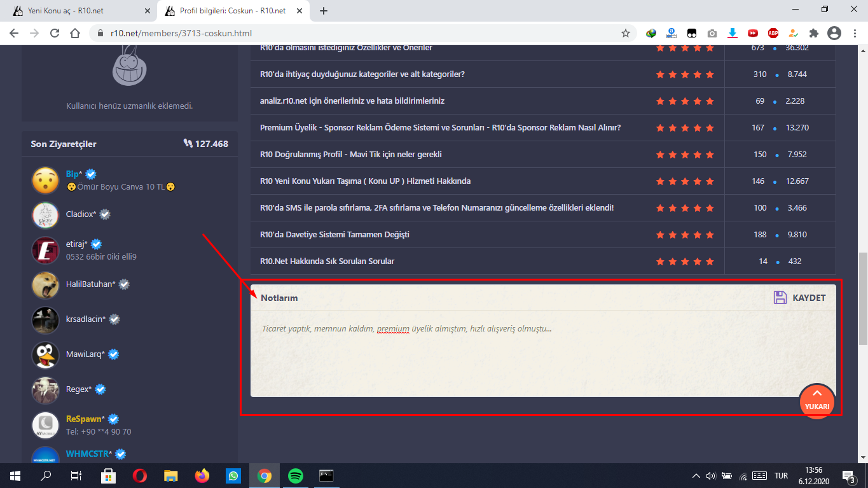Open Premium Üyelik - Sponsor Reklam topic
The height and width of the screenshot is (488, 868).
point(440,128)
